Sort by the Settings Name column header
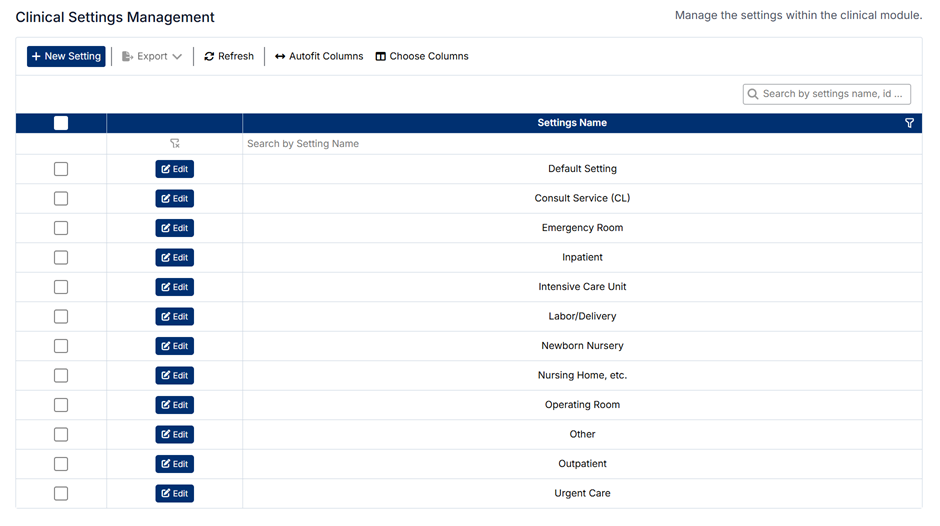The height and width of the screenshot is (526, 940). coord(572,123)
